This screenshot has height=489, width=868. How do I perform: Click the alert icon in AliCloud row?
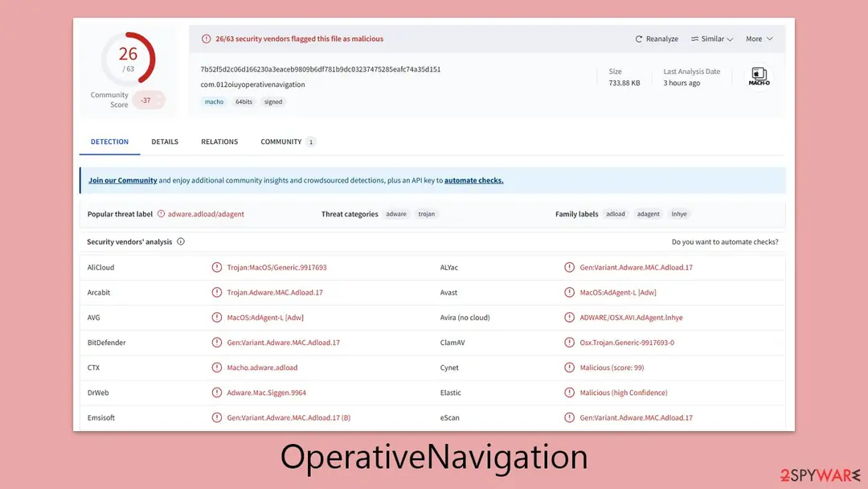click(x=216, y=268)
